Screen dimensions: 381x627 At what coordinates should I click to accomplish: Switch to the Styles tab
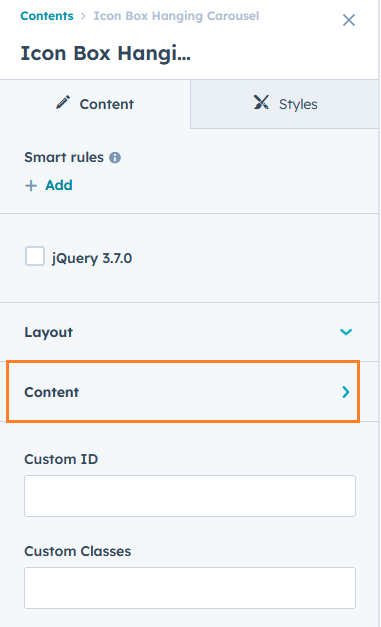point(284,104)
